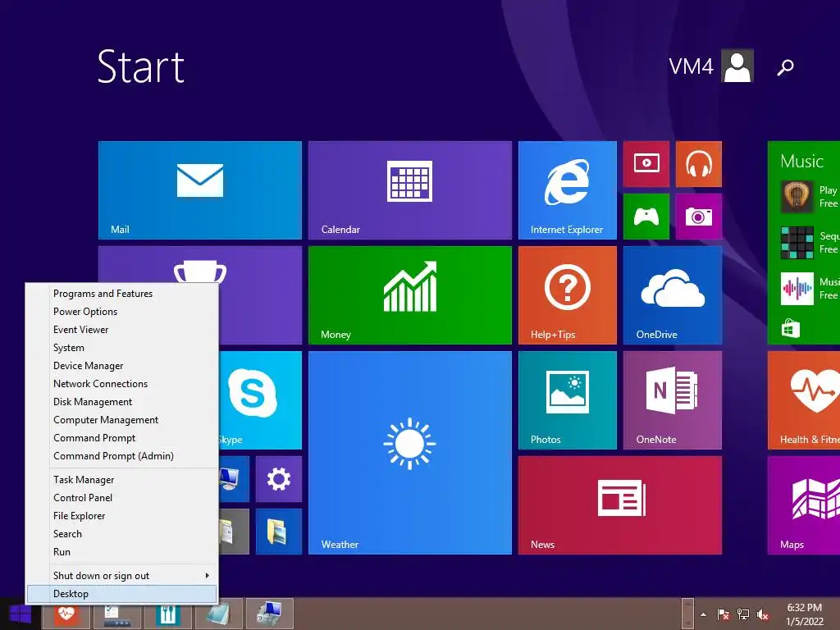Open the Video tile
840x630 pixels.
click(x=646, y=164)
